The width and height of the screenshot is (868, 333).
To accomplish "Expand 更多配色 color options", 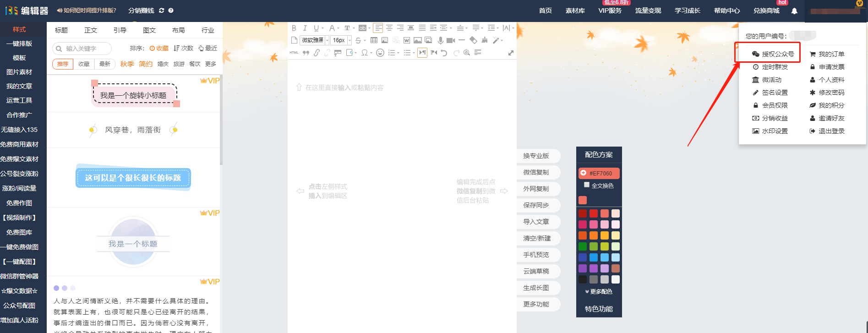I will click(599, 292).
